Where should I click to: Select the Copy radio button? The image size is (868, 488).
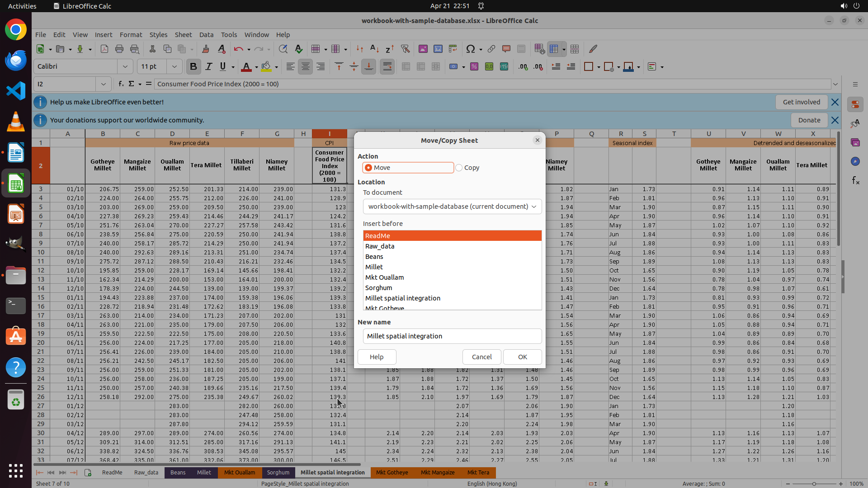tap(459, 168)
